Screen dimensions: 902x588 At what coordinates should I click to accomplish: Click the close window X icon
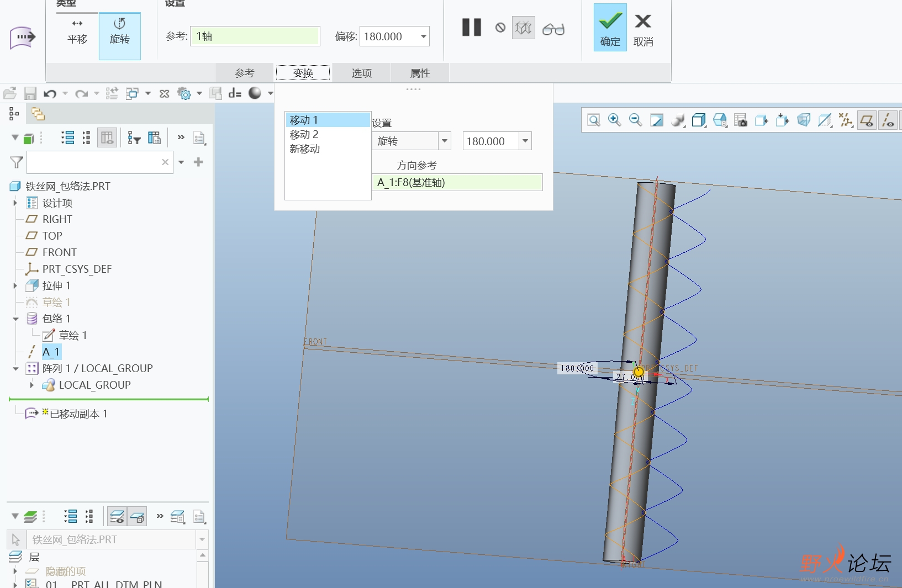[x=164, y=93]
